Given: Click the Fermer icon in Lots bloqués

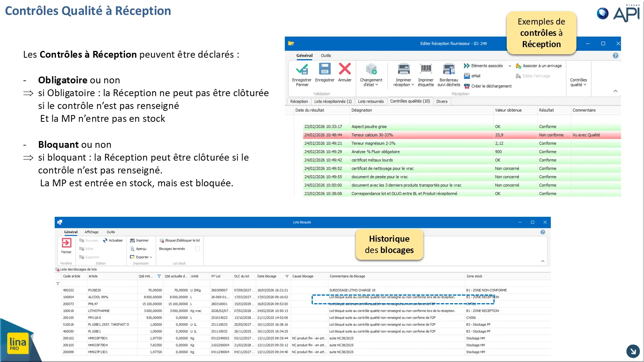Looking at the screenshot, I should tap(66, 243).
